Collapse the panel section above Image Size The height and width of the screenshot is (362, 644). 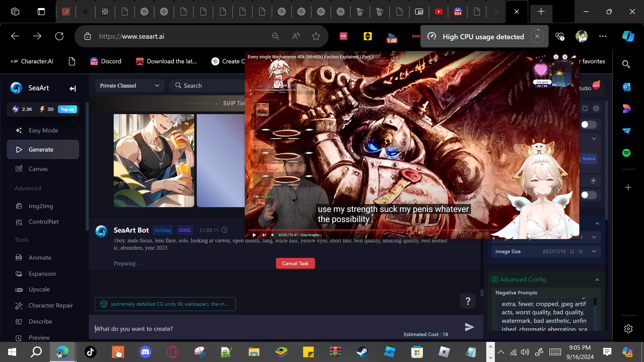(x=597, y=223)
